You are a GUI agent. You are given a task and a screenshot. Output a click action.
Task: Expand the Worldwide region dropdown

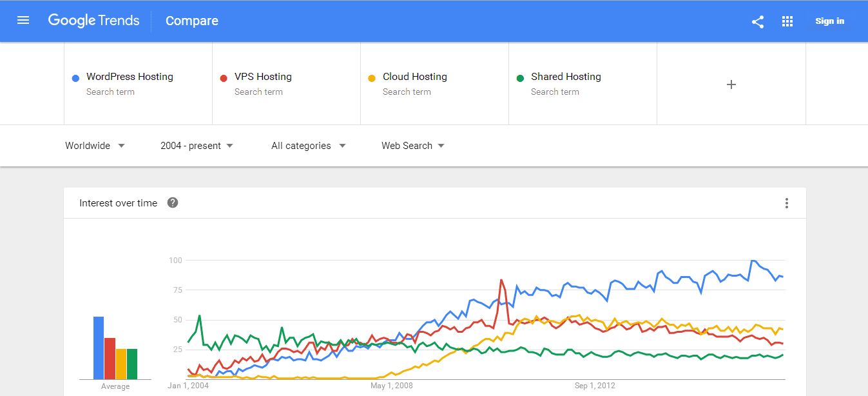[95, 146]
